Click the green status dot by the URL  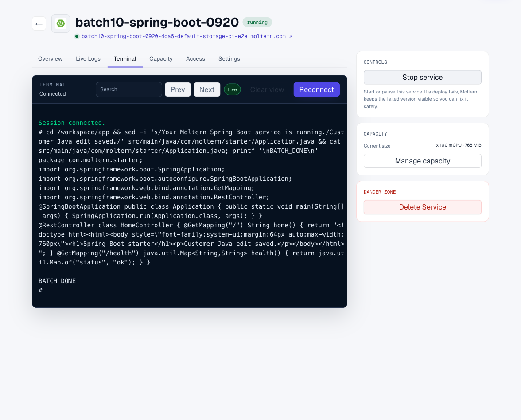pos(77,36)
